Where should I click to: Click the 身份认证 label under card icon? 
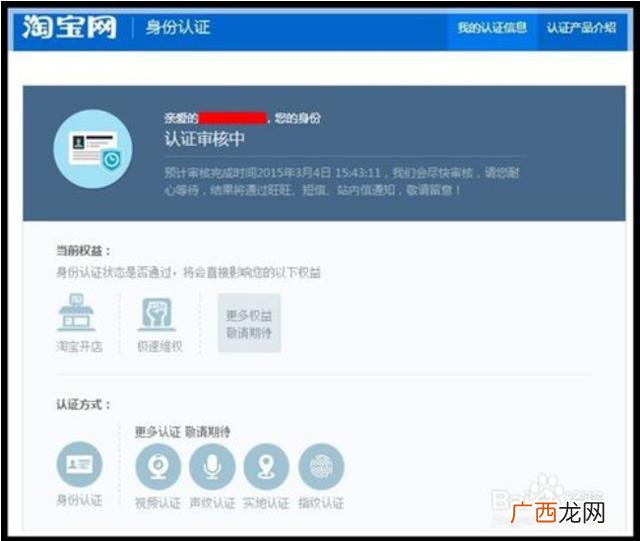[79, 500]
